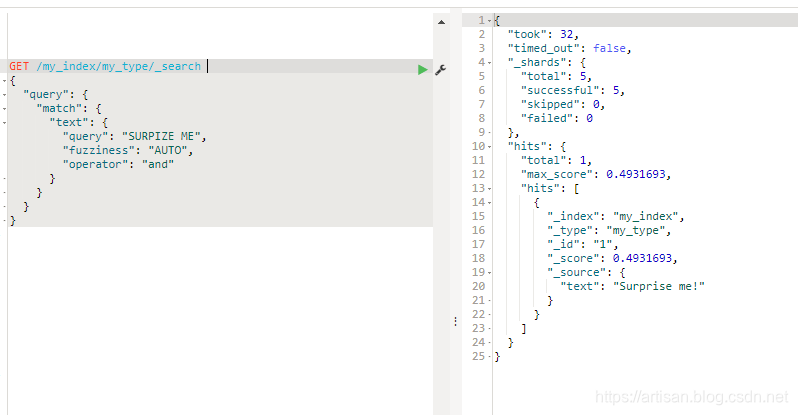Image resolution: width=798 pixels, height=415 pixels.
Task: Collapse the "_source" block at line 19
Action: click(490, 273)
